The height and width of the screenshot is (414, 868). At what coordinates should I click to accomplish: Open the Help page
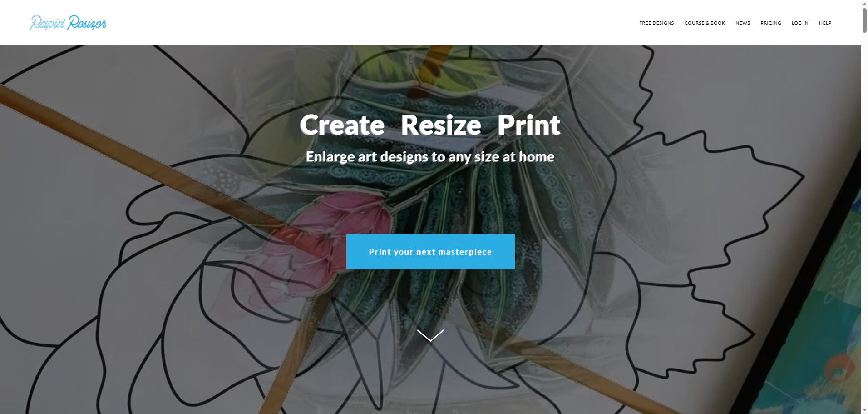click(825, 23)
